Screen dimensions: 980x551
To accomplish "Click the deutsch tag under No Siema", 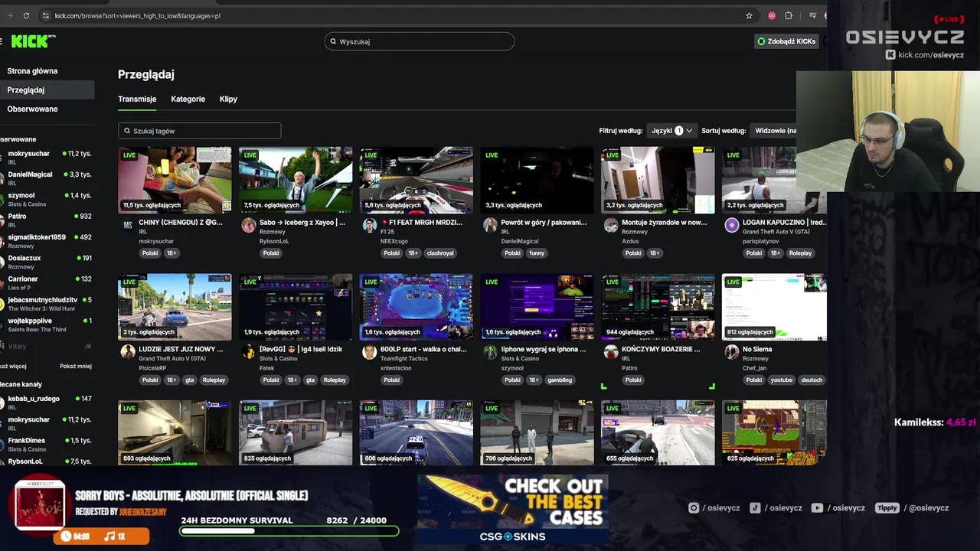I will coord(812,380).
